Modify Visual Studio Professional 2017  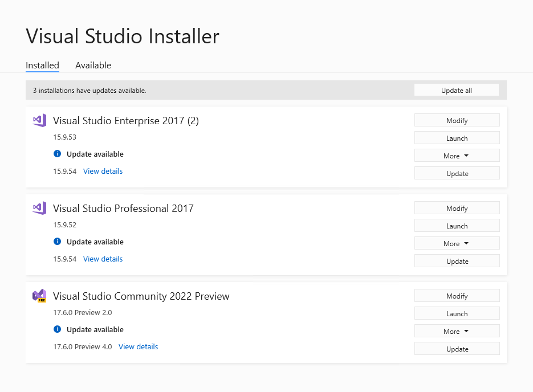[x=457, y=208]
